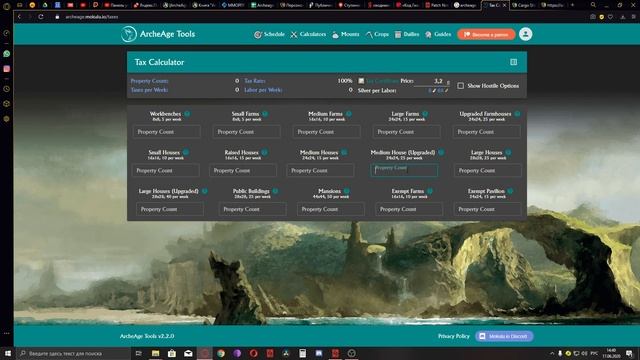Click the ArcheAge Tools logo
Screen dimensions: 640x360
(158, 34)
